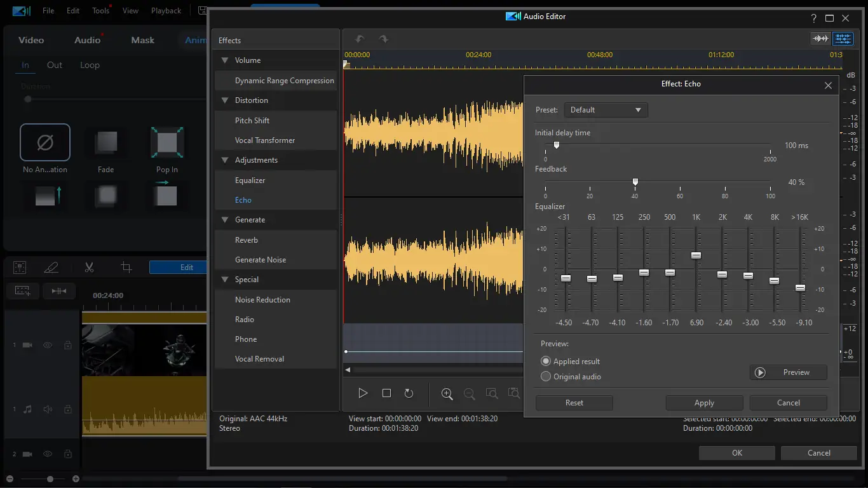Viewport: 868px width, 488px height.
Task: Click the redo arrow icon
Action: pos(383,39)
